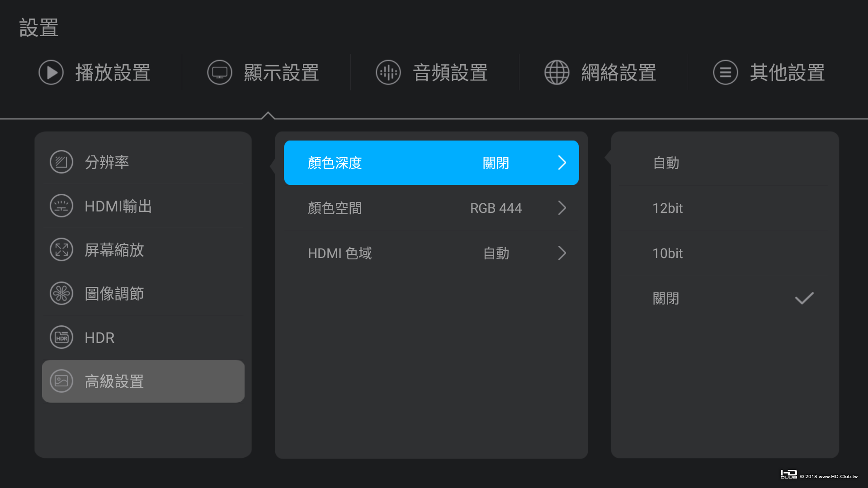Click the globe icon for 網絡設置
The image size is (868, 488).
coord(557,72)
